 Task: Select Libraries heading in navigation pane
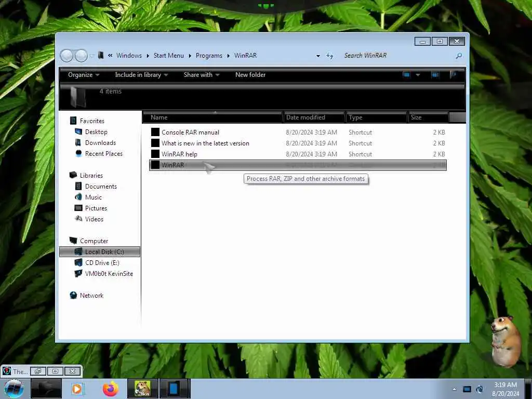point(91,176)
